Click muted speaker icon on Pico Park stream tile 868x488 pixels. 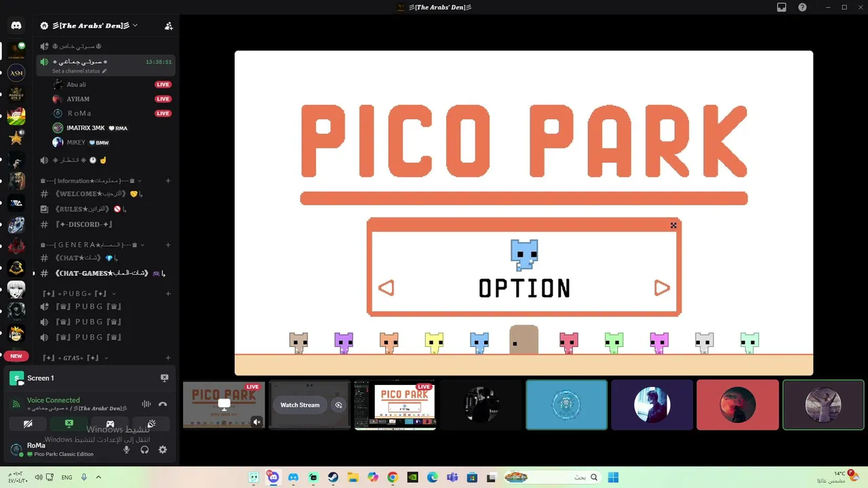tap(257, 422)
